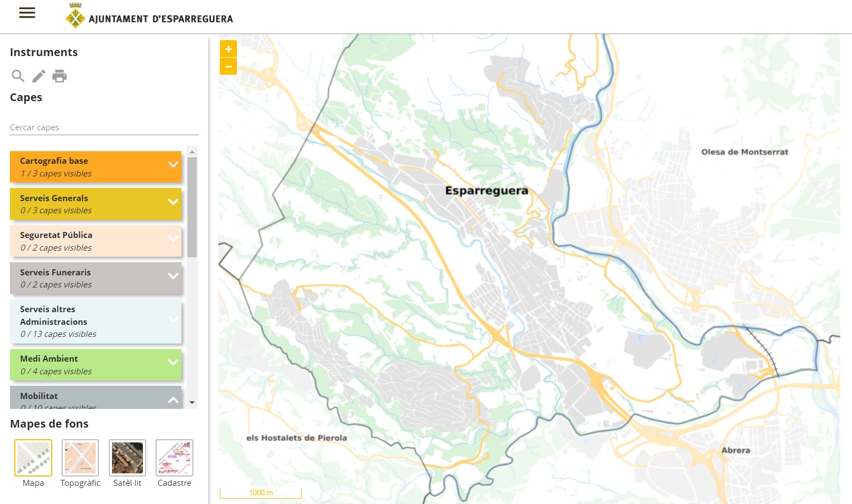Image resolution: width=852 pixels, height=504 pixels.
Task: Expand the Serveis Generals chevron
Action: [173, 202]
